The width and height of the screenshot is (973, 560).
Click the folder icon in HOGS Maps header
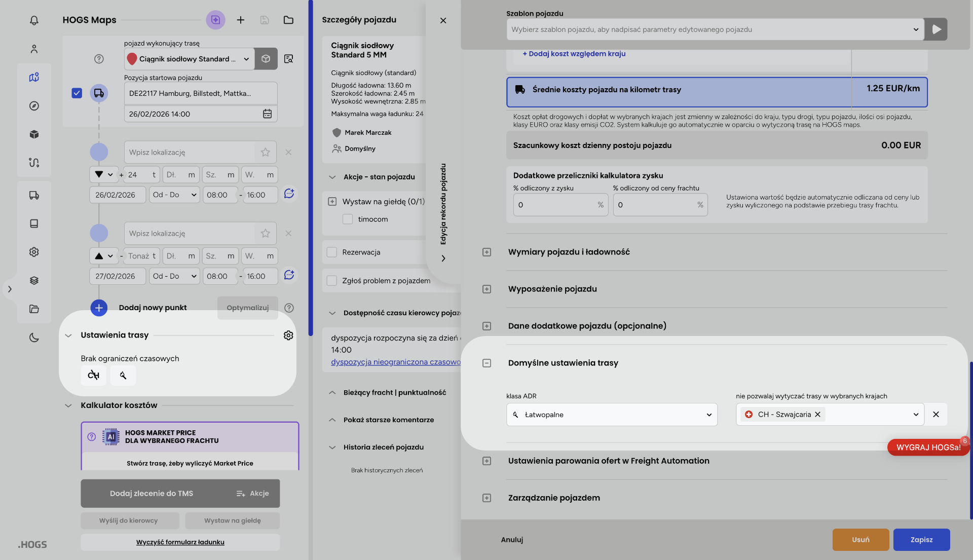click(288, 20)
